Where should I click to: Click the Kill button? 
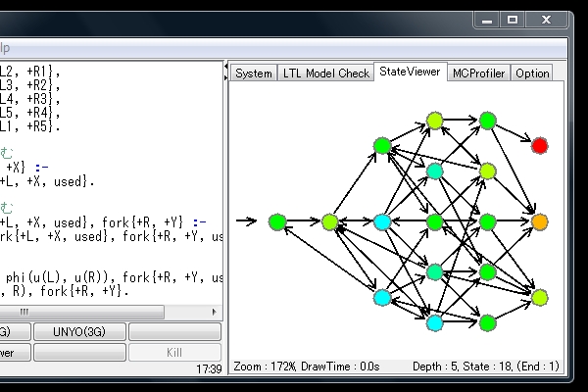pos(174,352)
